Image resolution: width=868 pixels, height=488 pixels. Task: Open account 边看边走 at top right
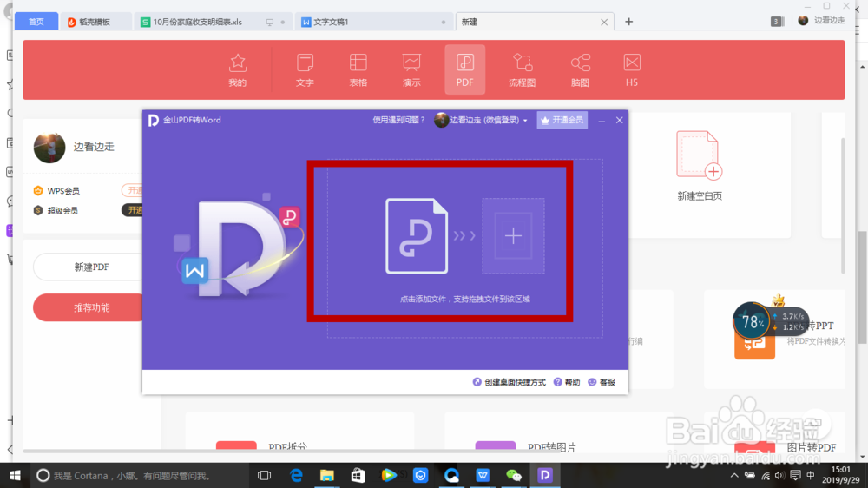coord(821,21)
